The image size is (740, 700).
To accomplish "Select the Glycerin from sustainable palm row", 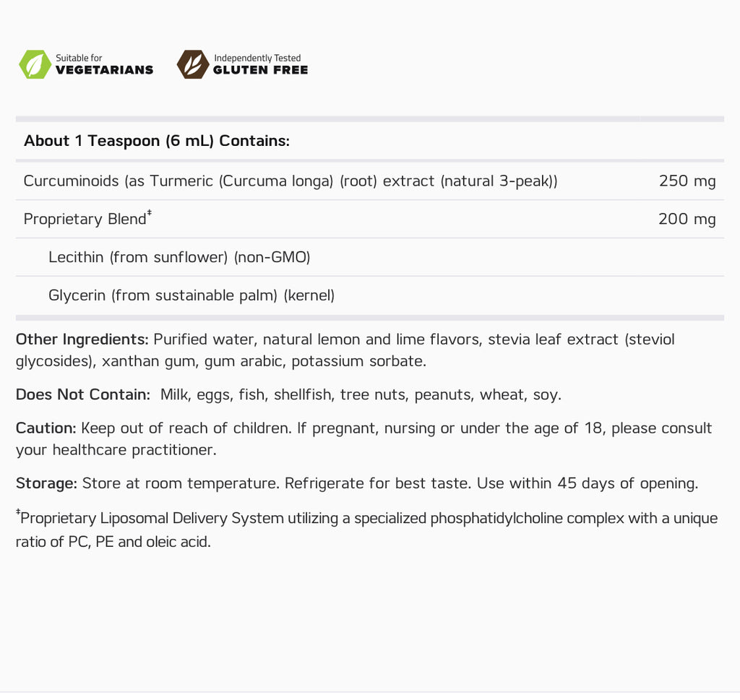I will tap(370, 295).
